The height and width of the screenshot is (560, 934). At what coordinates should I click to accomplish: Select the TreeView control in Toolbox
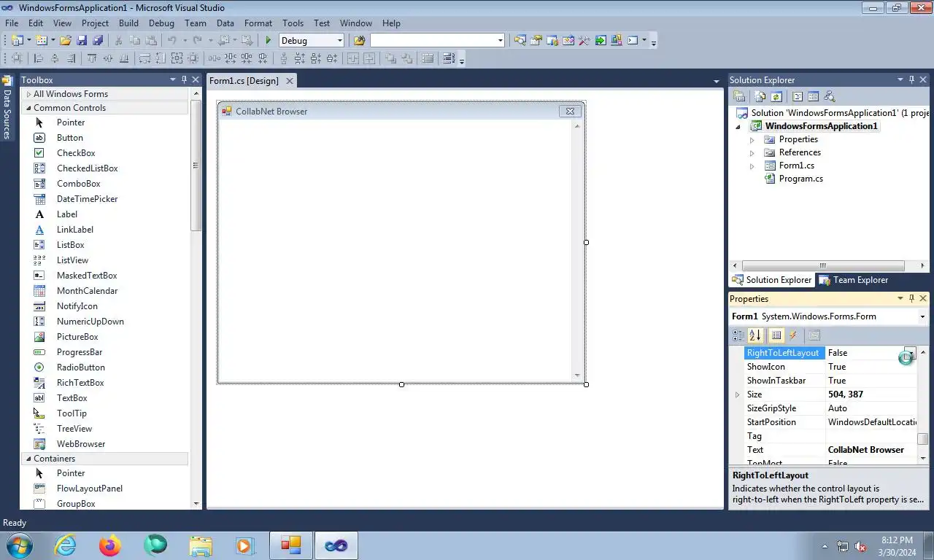point(74,429)
